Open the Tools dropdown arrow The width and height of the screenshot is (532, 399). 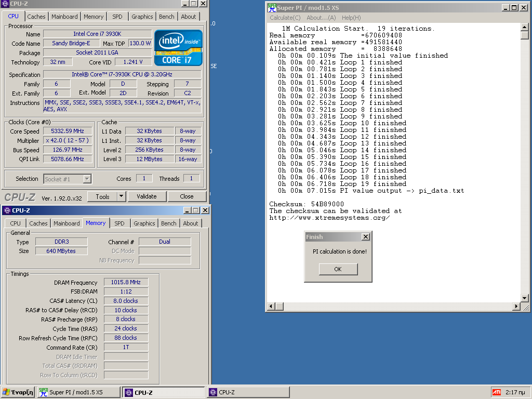coord(122,196)
